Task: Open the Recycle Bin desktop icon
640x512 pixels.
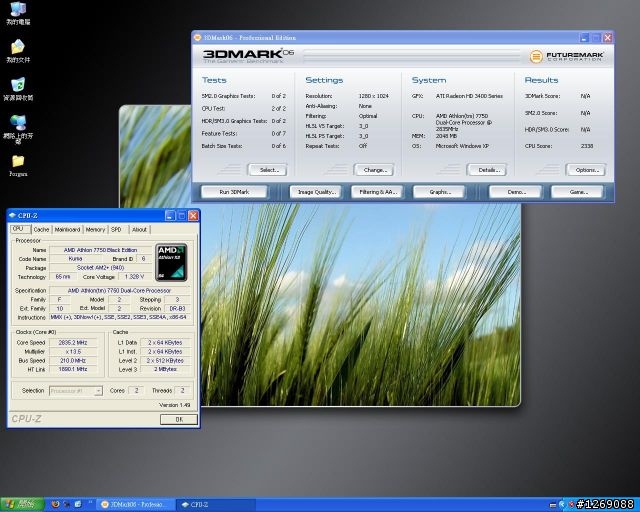Action: (x=18, y=89)
